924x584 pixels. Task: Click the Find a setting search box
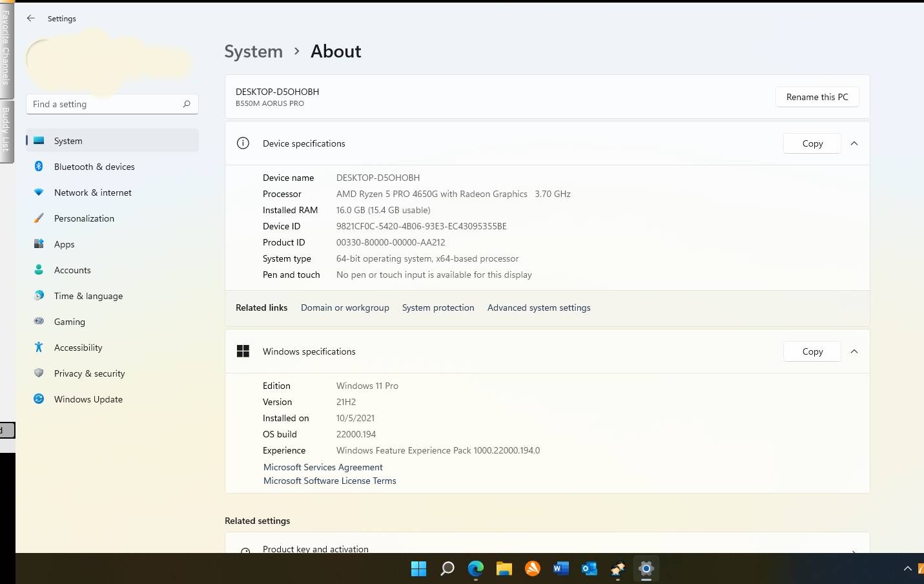(112, 104)
